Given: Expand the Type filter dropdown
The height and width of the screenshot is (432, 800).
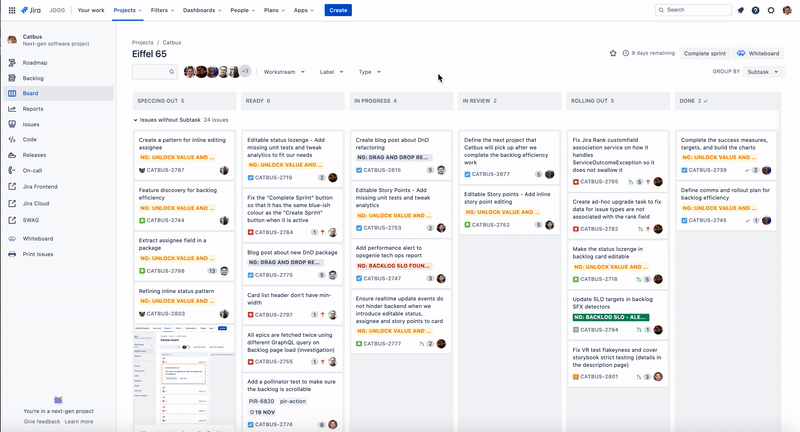Looking at the screenshot, I should pos(369,72).
